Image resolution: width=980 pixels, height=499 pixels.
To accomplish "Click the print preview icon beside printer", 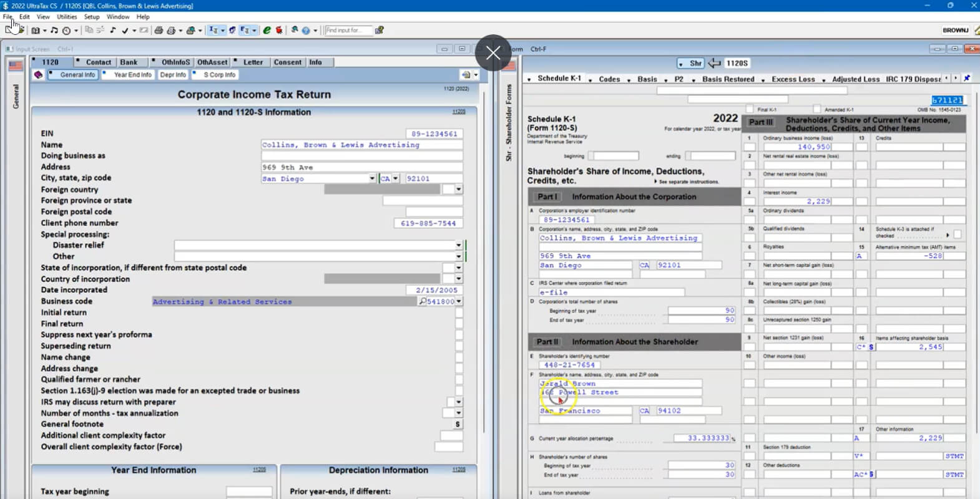I will (x=170, y=30).
